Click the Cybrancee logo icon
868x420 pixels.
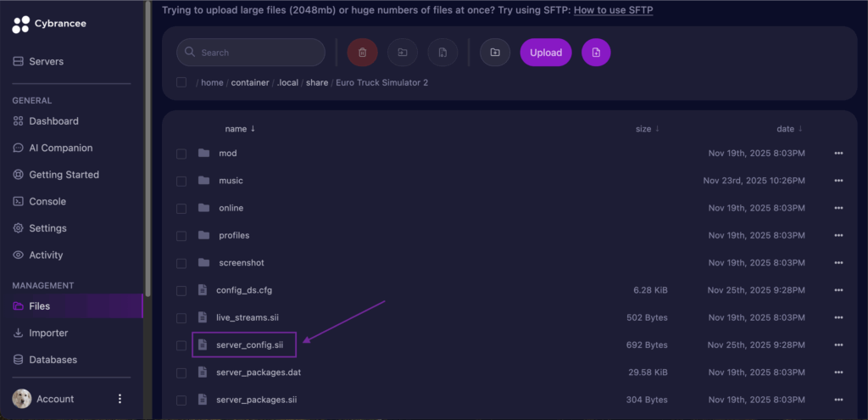(21, 25)
